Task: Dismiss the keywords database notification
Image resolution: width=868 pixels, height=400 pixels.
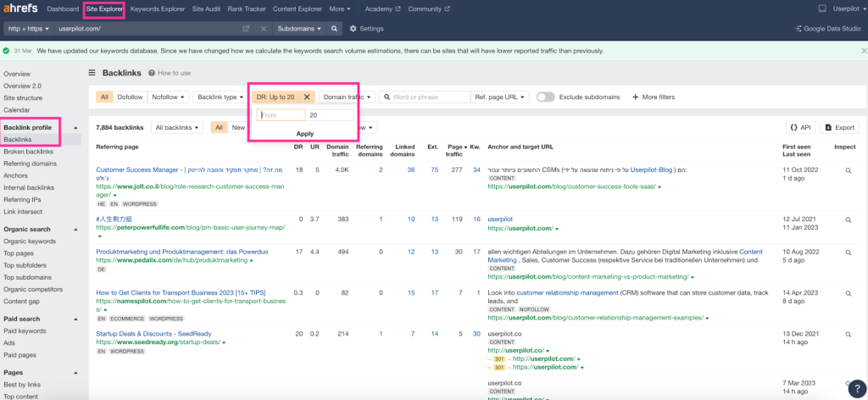Action: point(864,50)
